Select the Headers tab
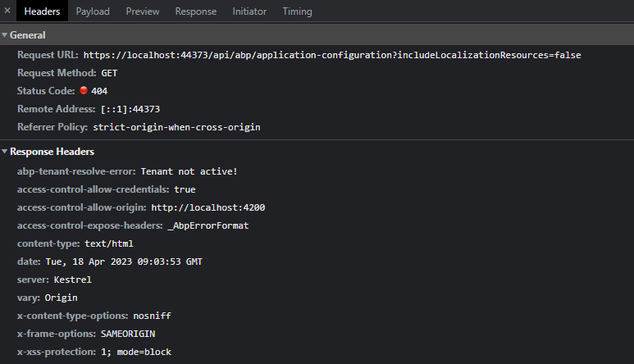 [x=42, y=11]
